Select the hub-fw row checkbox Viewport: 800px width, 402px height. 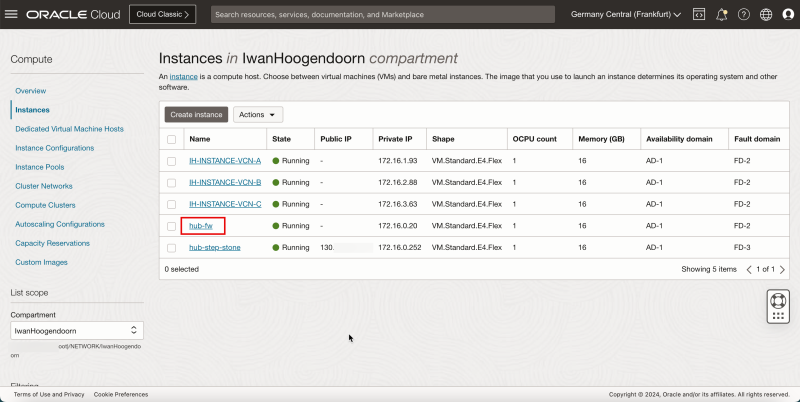tap(172, 226)
